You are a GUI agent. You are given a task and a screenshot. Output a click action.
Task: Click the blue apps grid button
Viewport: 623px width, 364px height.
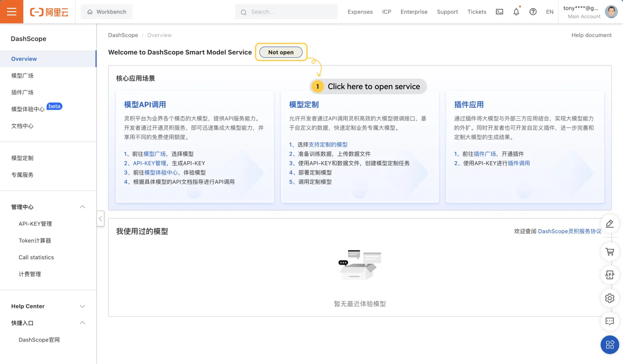coord(609,345)
